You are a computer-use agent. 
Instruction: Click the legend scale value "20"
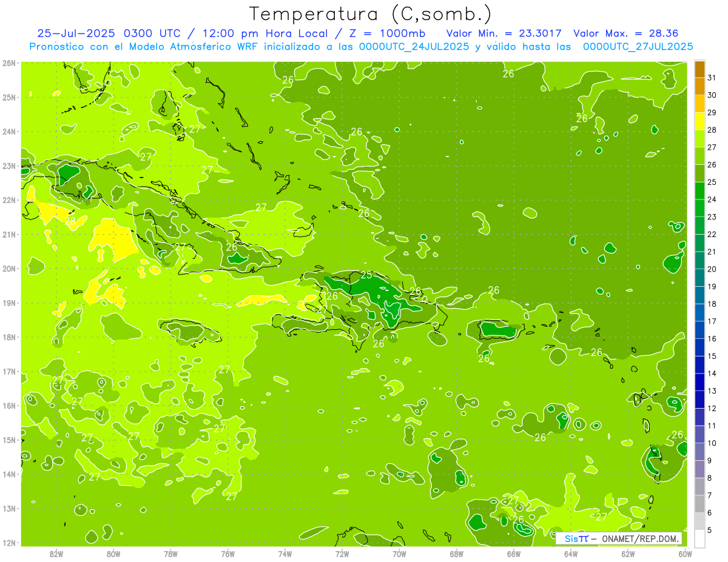click(712, 269)
